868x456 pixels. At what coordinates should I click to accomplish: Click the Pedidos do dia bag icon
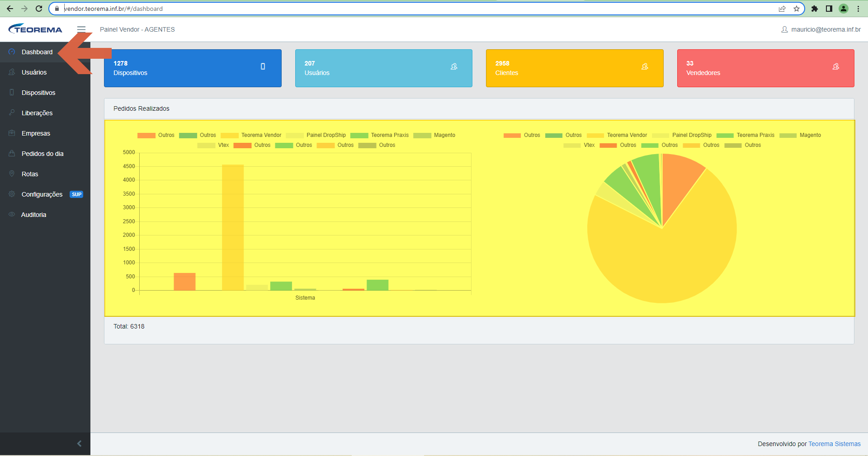tap(12, 154)
